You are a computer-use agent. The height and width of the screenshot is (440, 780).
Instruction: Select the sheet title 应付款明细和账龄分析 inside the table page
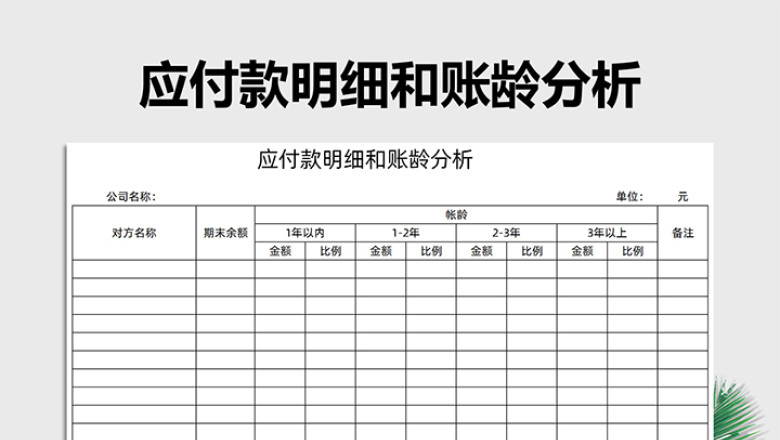click(x=365, y=160)
